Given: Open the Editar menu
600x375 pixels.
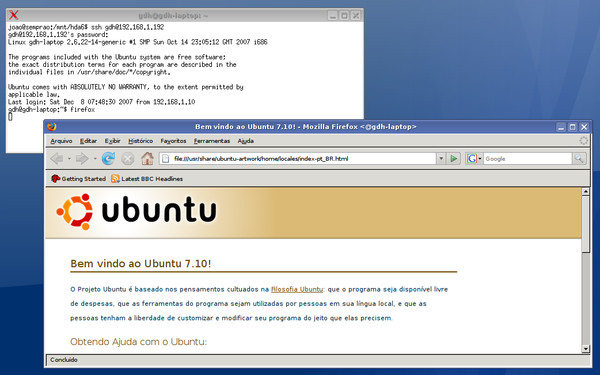Looking at the screenshot, I should coord(88,141).
